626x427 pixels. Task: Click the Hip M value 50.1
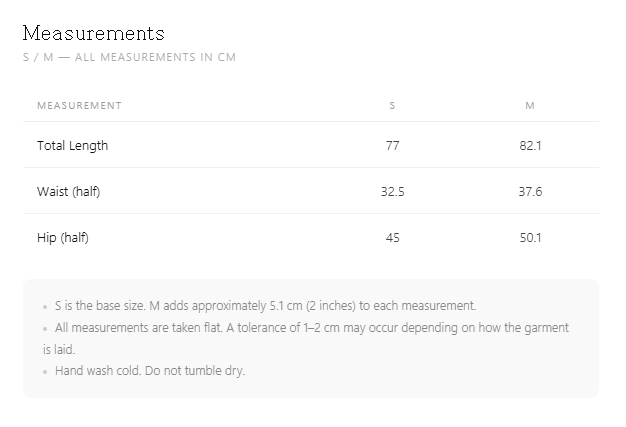[530, 238]
